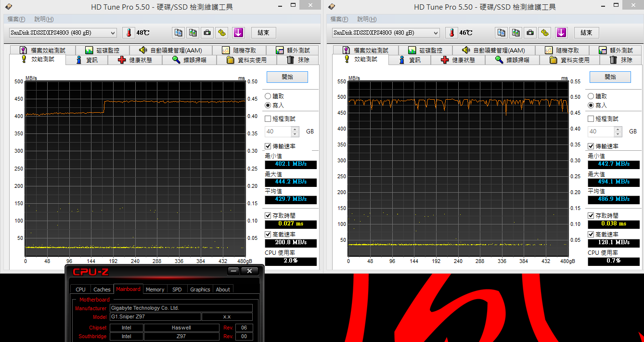Toggle 高載速率 checkbox in the 48℃ HD Tune window

tap(268, 234)
